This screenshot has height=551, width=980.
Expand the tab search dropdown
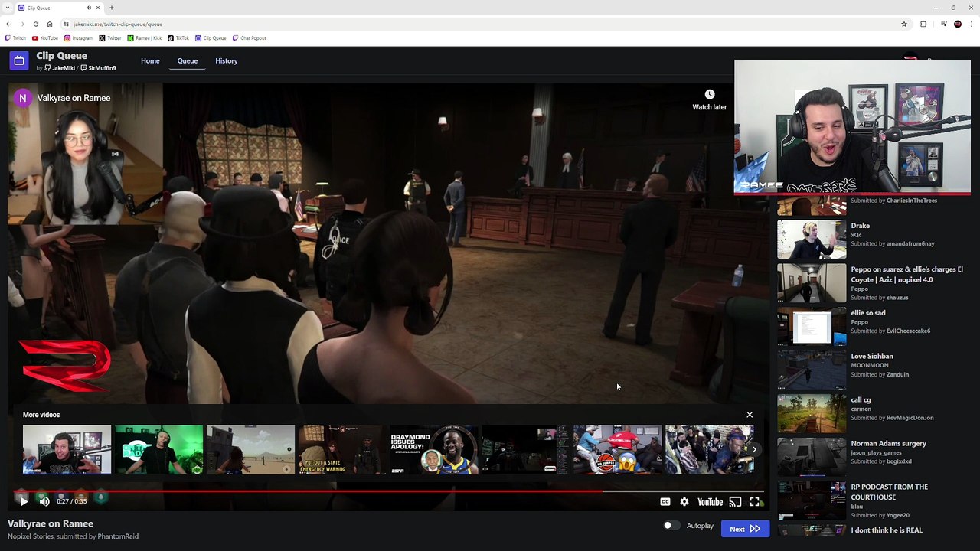point(8,8)
